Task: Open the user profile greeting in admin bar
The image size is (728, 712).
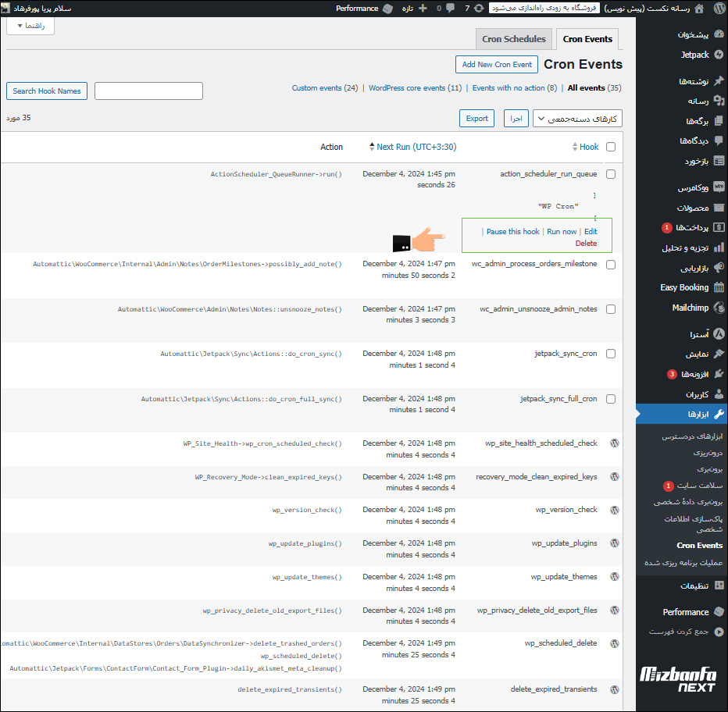Action: point(37,9)
